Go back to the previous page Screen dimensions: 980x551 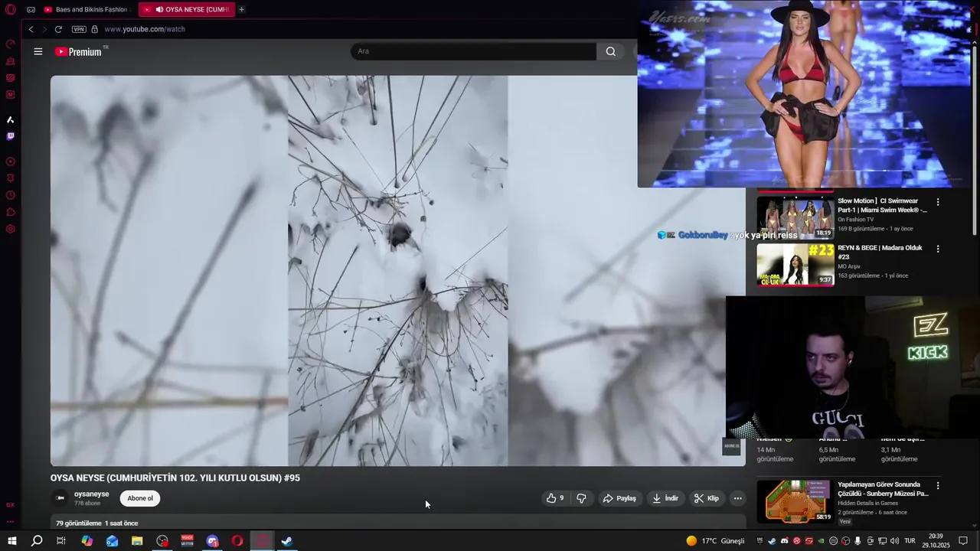(31, 29)
